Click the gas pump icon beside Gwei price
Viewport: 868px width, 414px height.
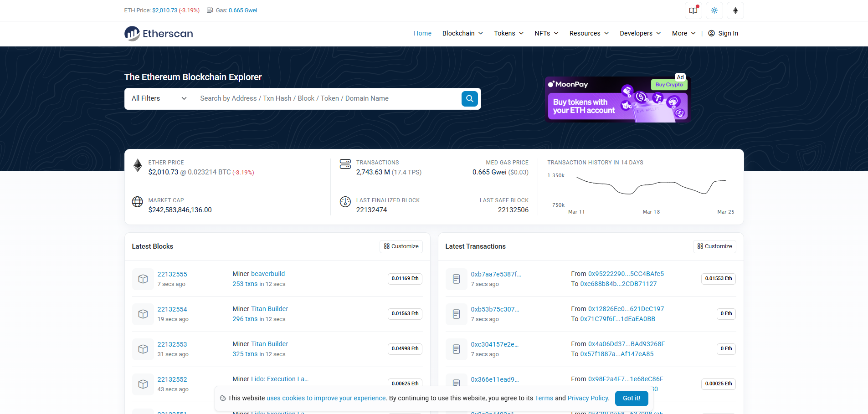[210, 10]
